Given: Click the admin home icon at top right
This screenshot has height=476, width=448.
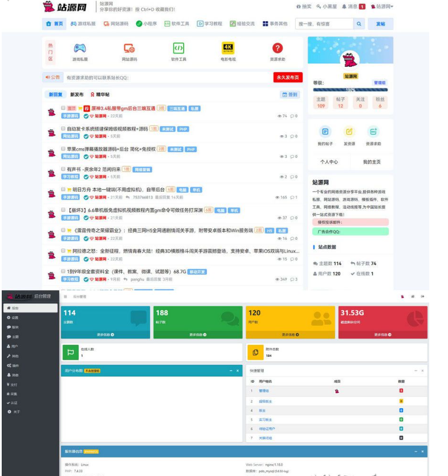Looking at the screenshot, I should [x=413, y=296].
